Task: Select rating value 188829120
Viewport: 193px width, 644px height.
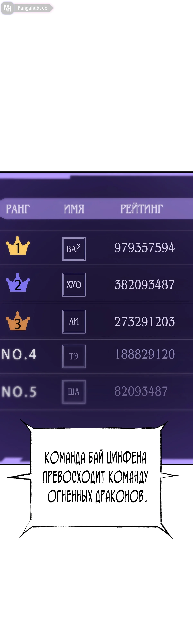Action: [x=145, y=354]
